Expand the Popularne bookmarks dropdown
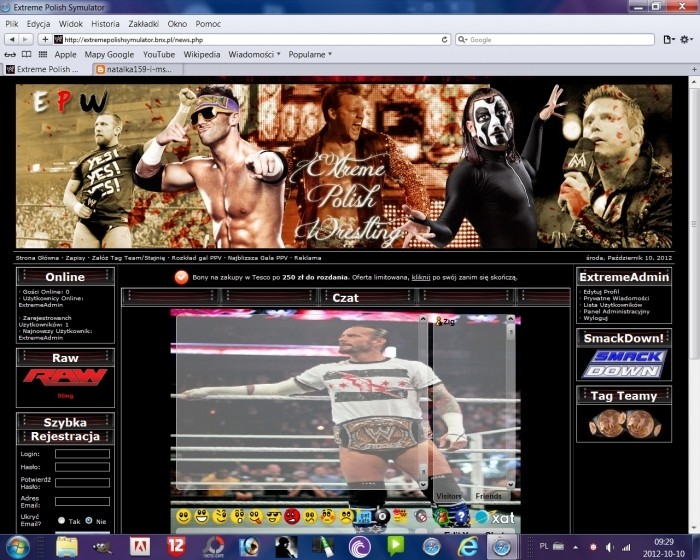The image size is (700, 560). pyautogui.click(x=309, y=54)
